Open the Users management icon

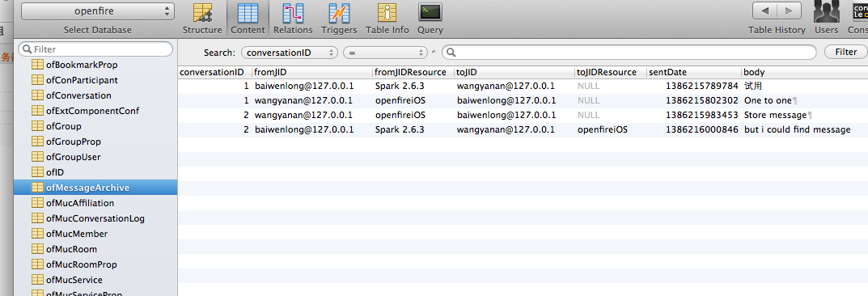(826, 19)
